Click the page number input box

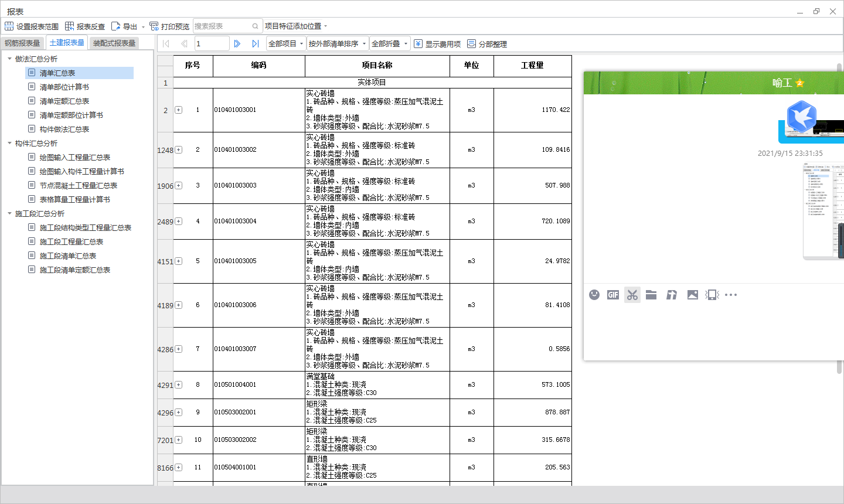pos(212,43)
